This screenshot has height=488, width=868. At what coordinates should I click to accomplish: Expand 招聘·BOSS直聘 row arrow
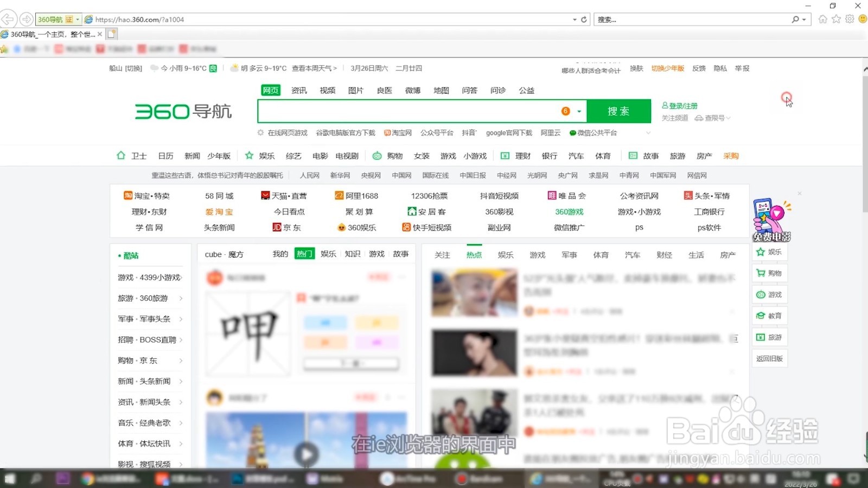coord(181,340)
